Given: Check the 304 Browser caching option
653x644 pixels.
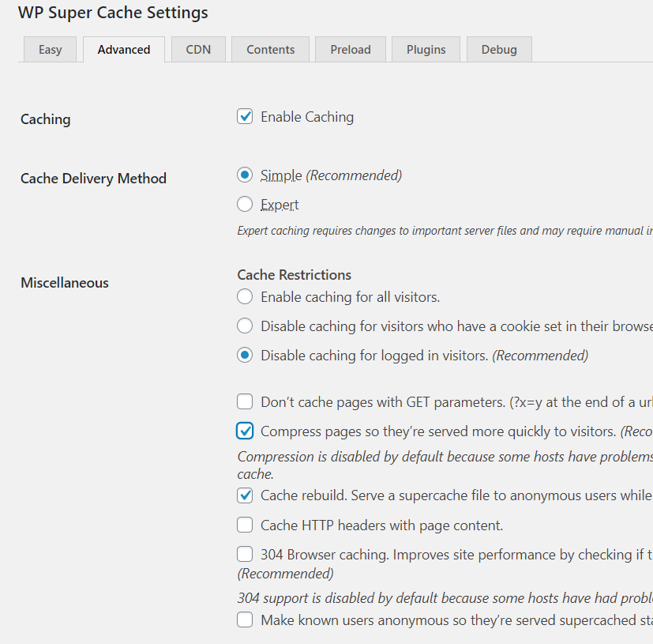Looking at the screenshot, I should click(x=245, y=555).
